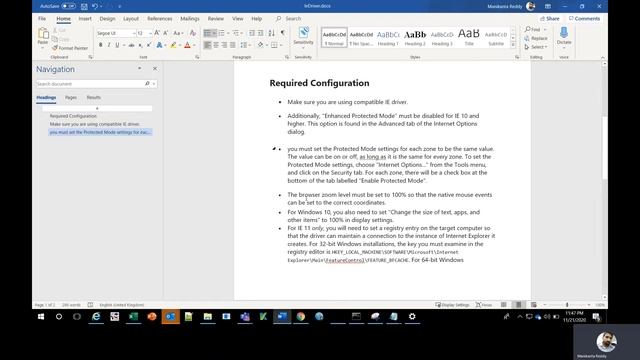
Task: Open the Insert tab
Action: [85, 19]
